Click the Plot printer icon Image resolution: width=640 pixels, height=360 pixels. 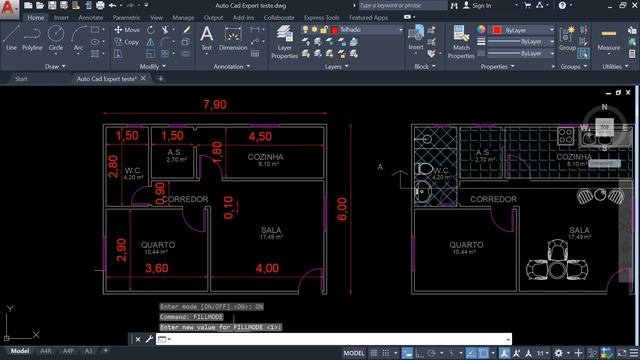point(100,5)
